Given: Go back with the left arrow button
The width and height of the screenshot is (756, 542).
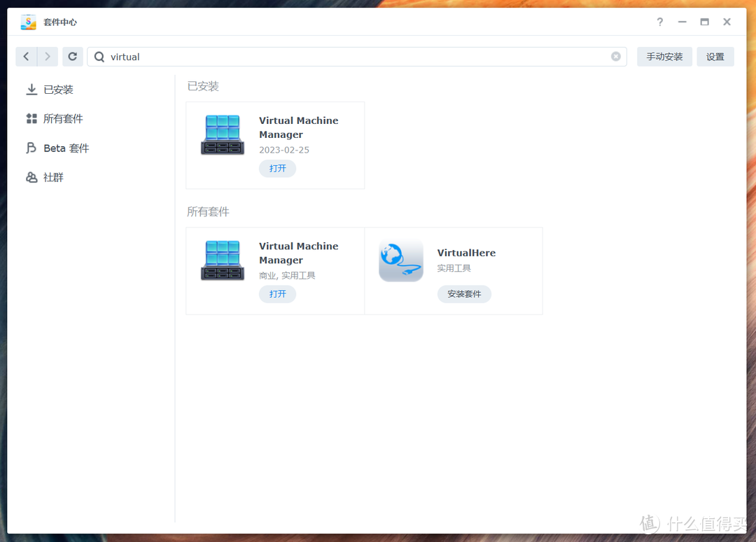Looking at the screenshot, I should [27, 57].
